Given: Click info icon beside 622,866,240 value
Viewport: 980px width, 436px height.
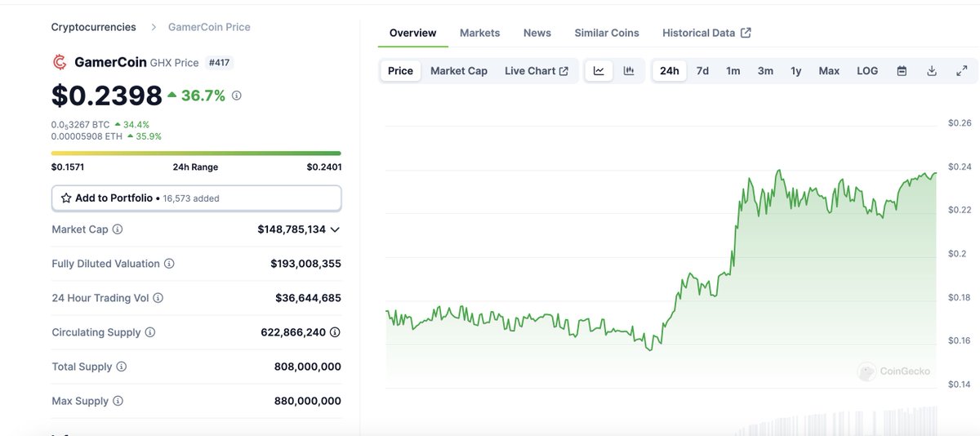Looking at the screenshot, I should click(335, 332).
